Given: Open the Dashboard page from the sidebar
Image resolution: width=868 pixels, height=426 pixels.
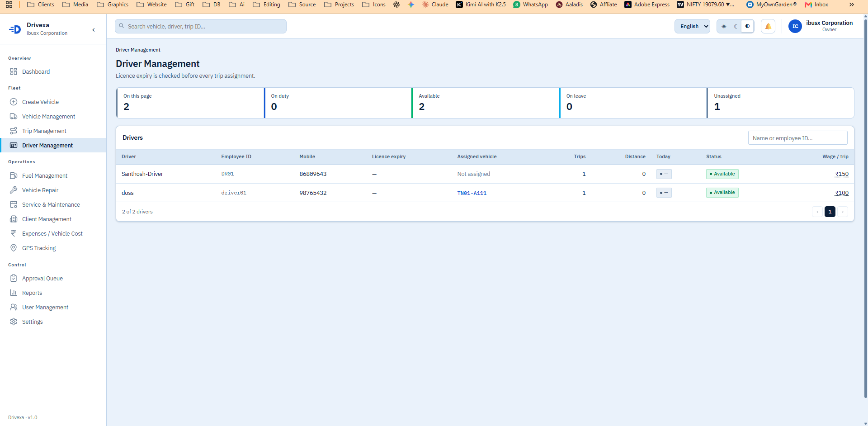Looking at the screenshot, I should (53, 71).
